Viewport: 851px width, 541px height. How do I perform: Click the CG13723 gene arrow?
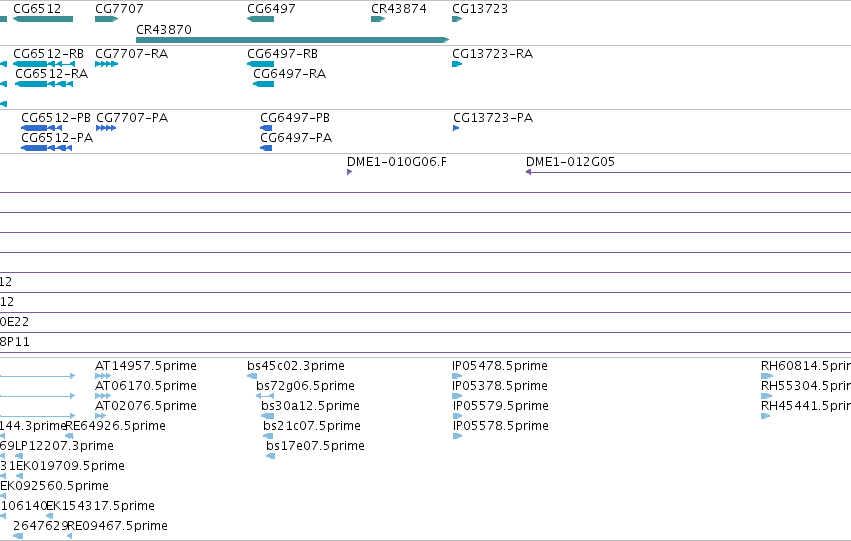(x=457, y=19)
